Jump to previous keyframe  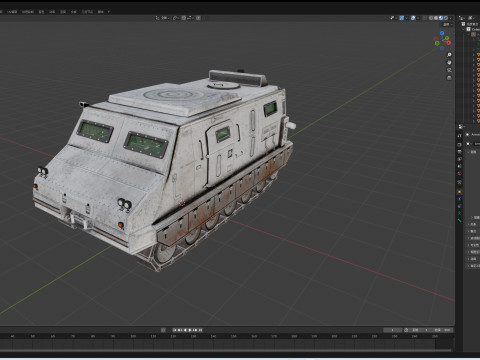(179, 330)
